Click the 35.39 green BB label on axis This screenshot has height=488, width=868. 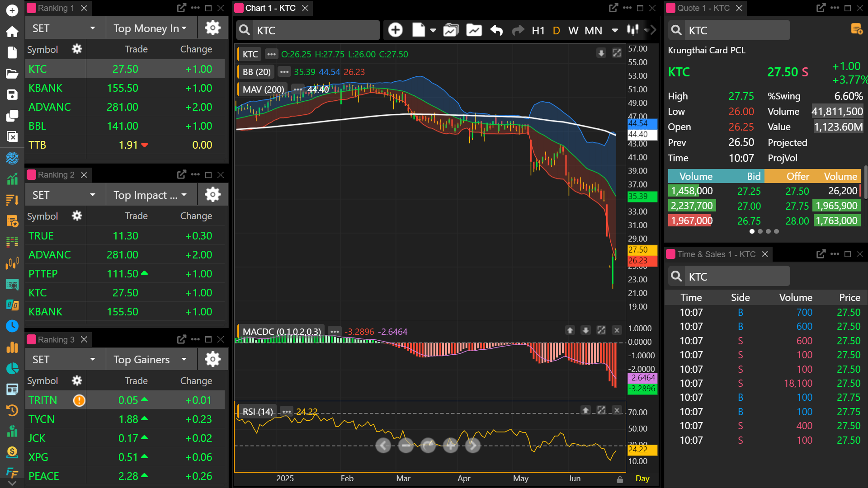coord(642,197)
